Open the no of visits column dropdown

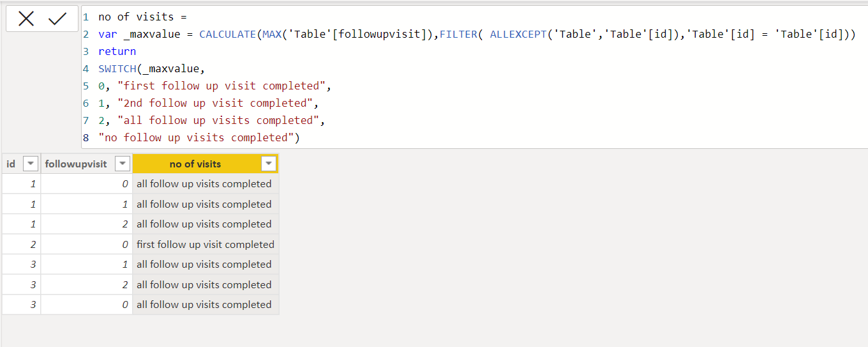(x=269, y=164)
